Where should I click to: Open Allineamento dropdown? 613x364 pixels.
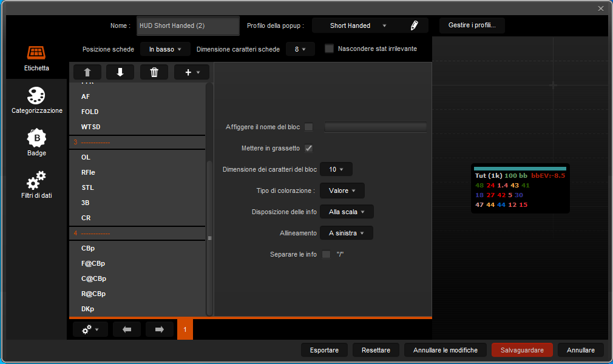346,233
